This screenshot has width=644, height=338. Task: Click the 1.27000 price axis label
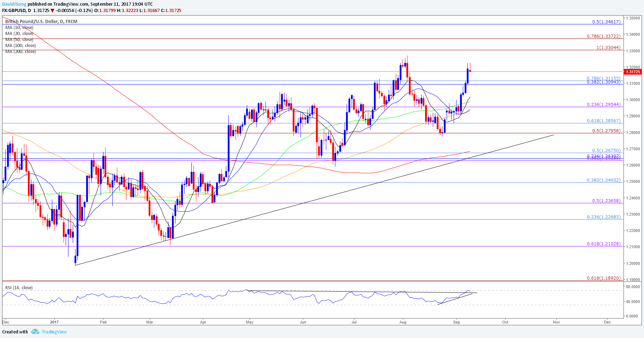tap(633, 149)
